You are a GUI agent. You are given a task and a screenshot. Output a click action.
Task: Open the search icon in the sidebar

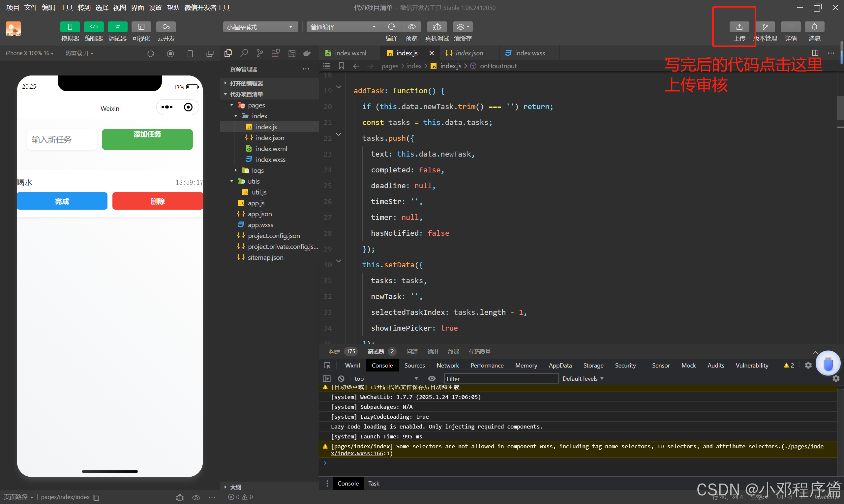pos(244,53)
